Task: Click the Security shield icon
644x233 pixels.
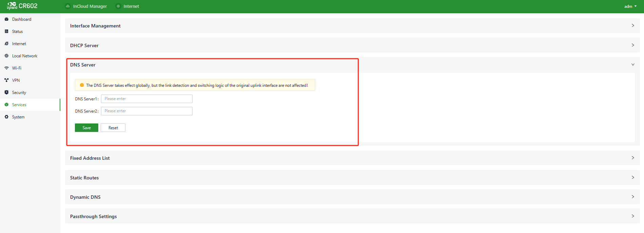Action: [x=6, y=93]
